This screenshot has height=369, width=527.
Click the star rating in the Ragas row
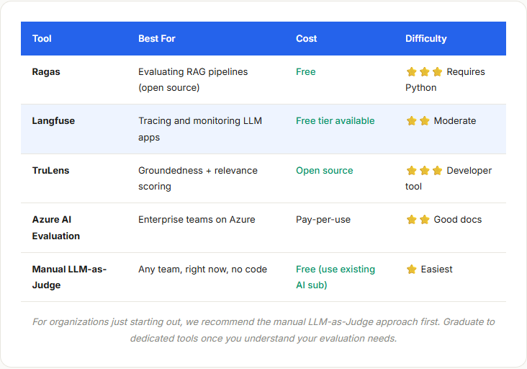424,72
